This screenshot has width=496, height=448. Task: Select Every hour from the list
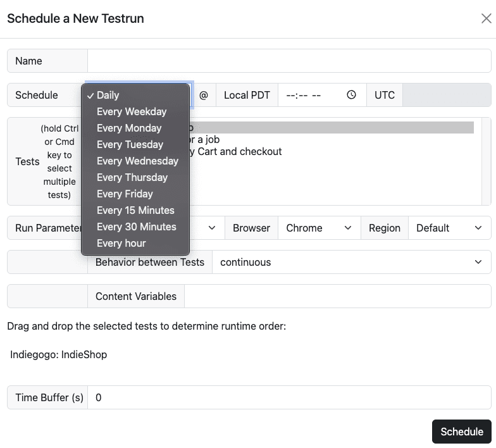(121, 243)
